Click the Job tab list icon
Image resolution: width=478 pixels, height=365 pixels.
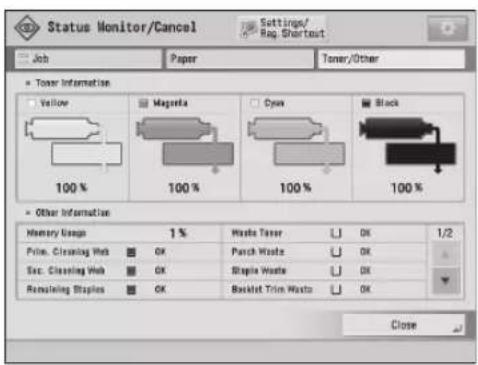pyautogui.click(x=23, y=58)
